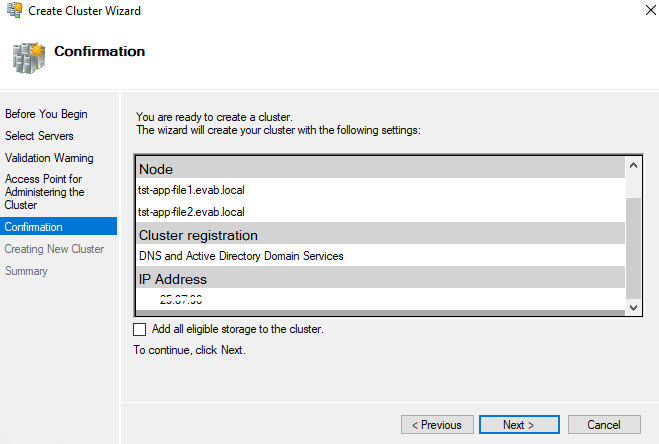Click the scroll down arrow in settings list

tap(633, 305)
